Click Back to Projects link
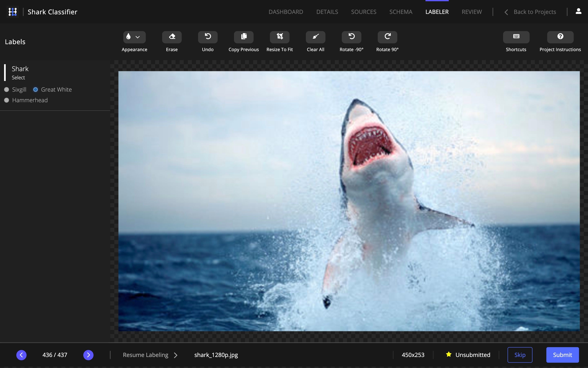The height and width of the screenshot is (368, 588). 530,12
